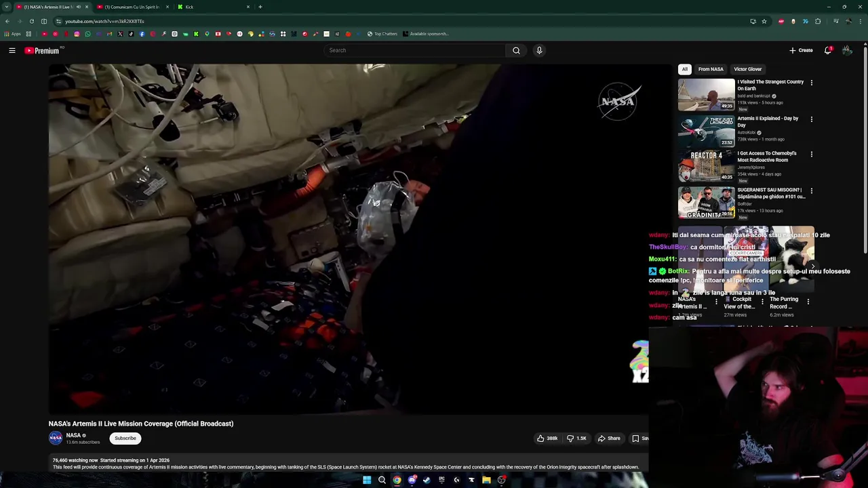The width and height of the screenshot is (868, 488).
Task: Open Available sponsorships bookmark
Action: tap(425, 34)
